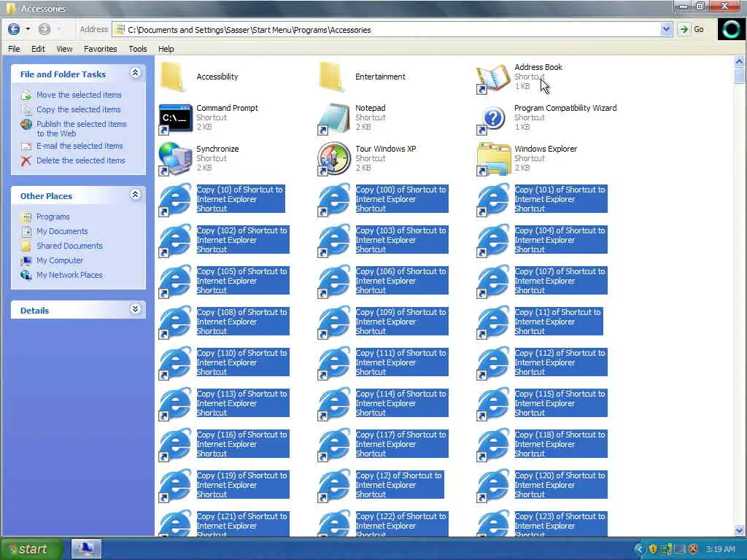The height and width of the screenshot is (560, 747).
Task: Select Copy (110) of Shortcut to Internet Explorer label
Action: (243, 362)
